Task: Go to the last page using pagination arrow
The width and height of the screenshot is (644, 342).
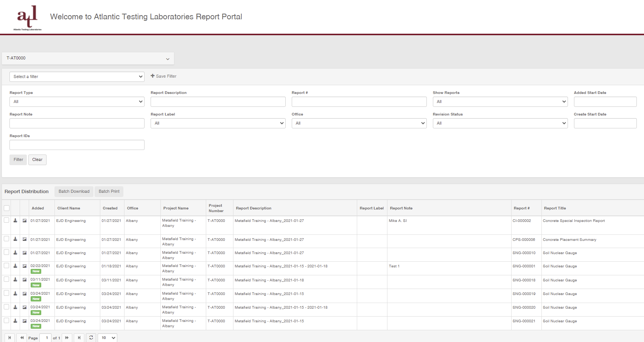Action: coord(79,337)
